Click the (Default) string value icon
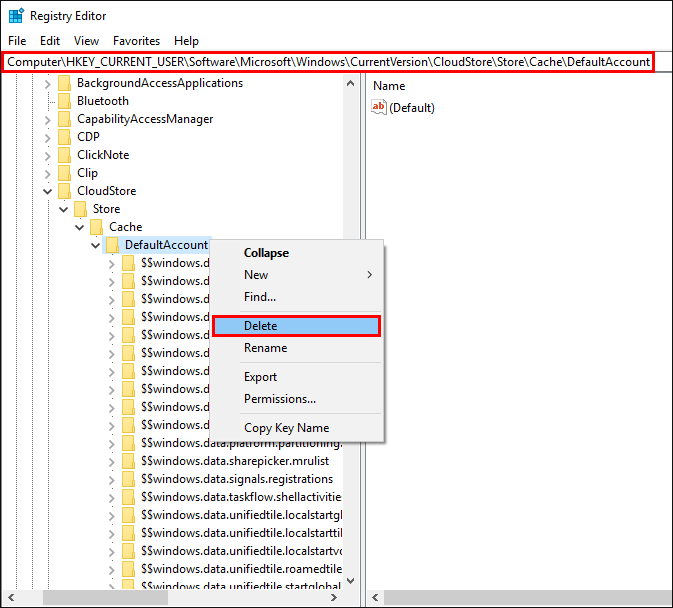Viewport: 673px width, 608px height. coord(379,107)
